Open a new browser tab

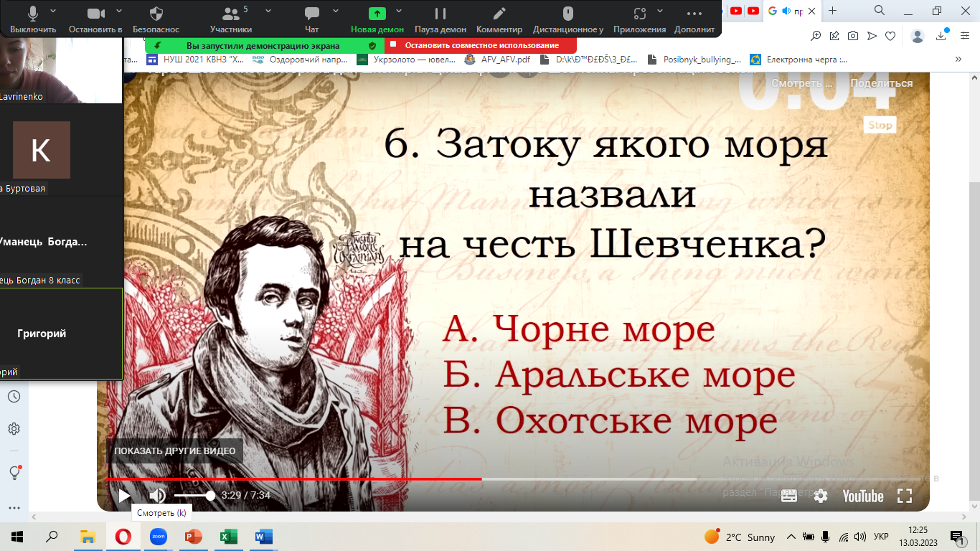[832, 11]
